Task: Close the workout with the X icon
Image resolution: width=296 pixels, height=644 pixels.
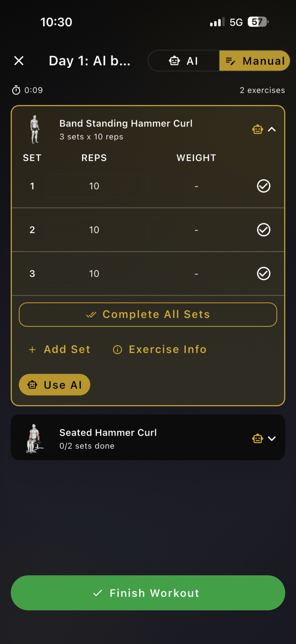Action: [x=18, y=61]
